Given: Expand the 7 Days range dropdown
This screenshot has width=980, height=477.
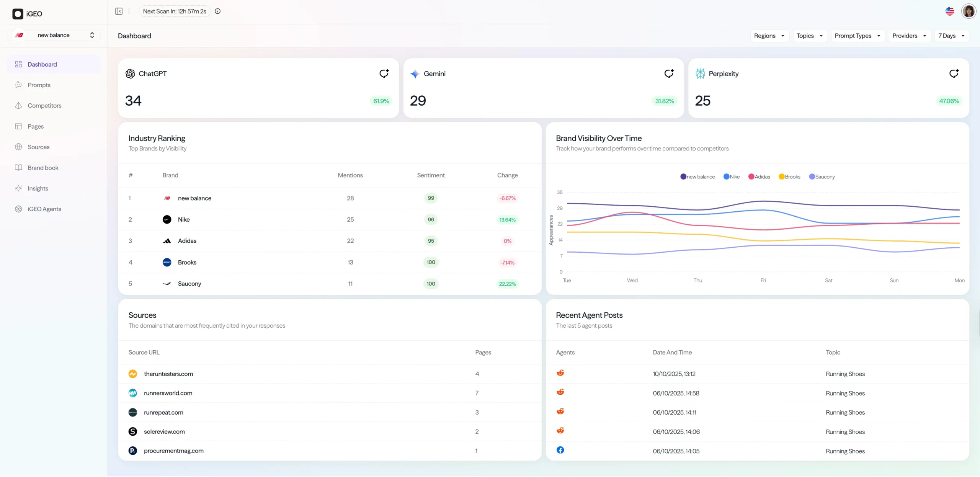Looking at the screenshot, I should coord(951,36).
